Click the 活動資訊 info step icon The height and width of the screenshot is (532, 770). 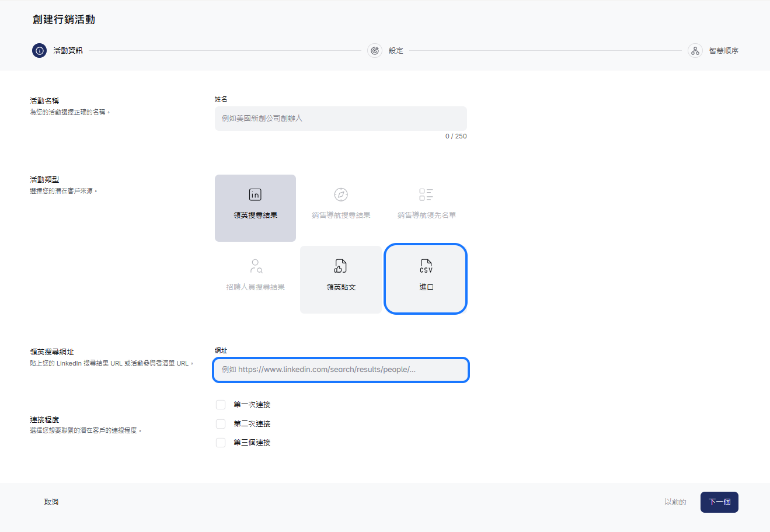pos(39,51)
